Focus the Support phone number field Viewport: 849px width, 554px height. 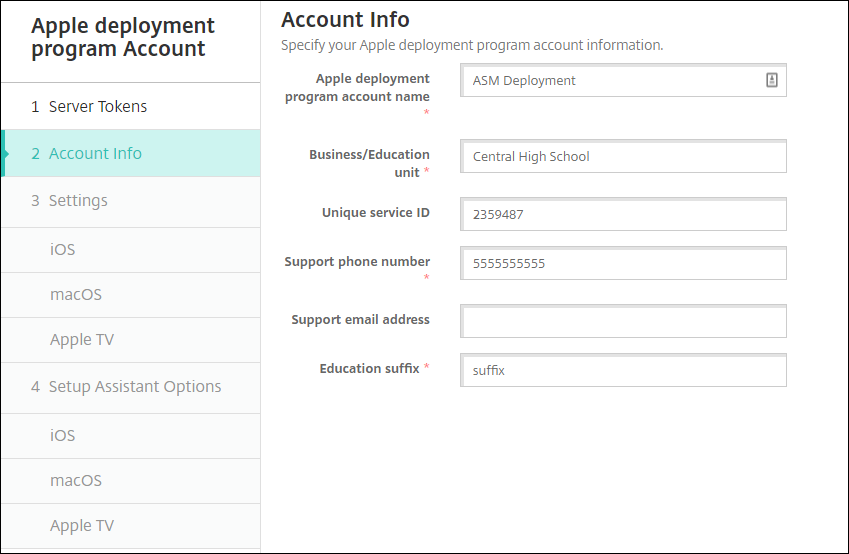[623, 264]
